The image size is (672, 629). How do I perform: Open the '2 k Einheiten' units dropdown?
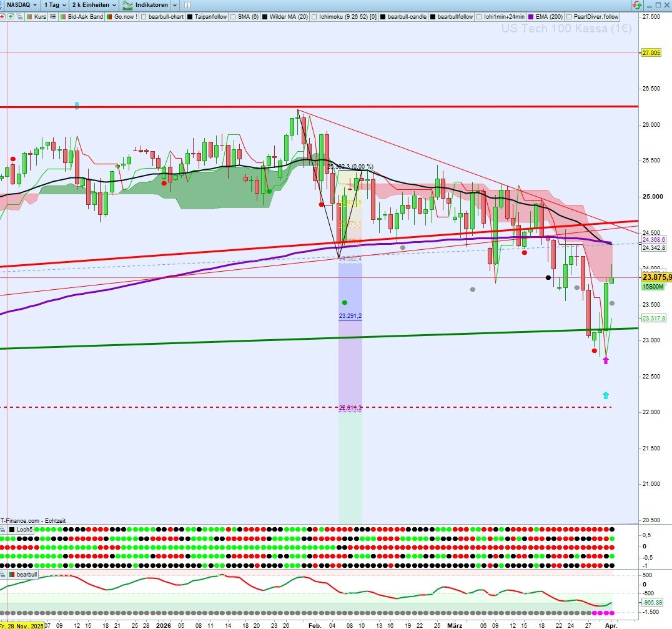(94, 4)
